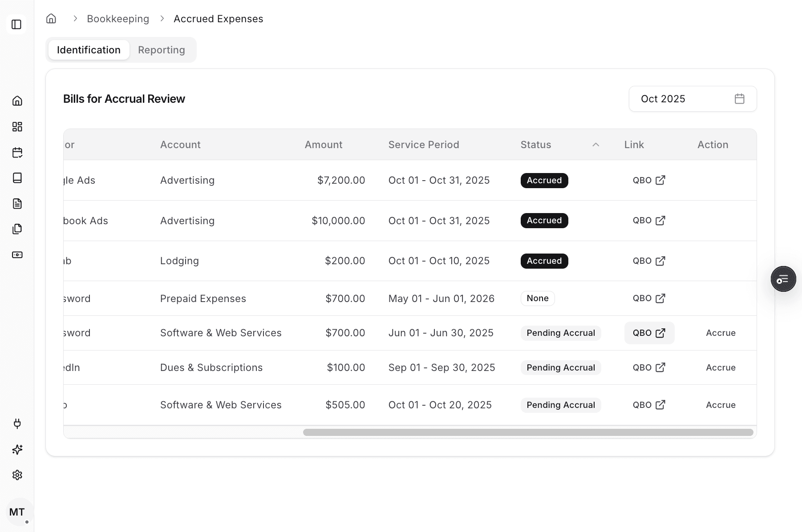
Task: Open the Oct 2025 date picker
Action: pos(676,99)
